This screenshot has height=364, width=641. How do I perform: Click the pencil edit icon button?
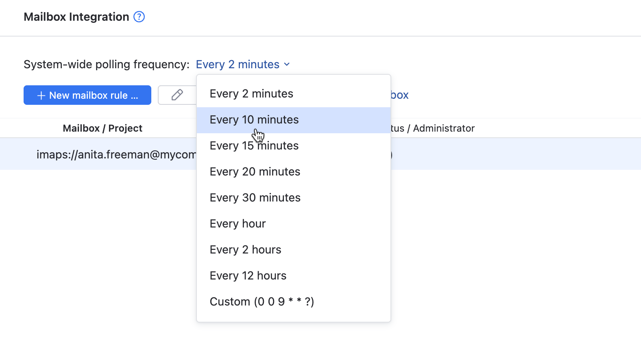pyautogui.click(x=177, y=95)
